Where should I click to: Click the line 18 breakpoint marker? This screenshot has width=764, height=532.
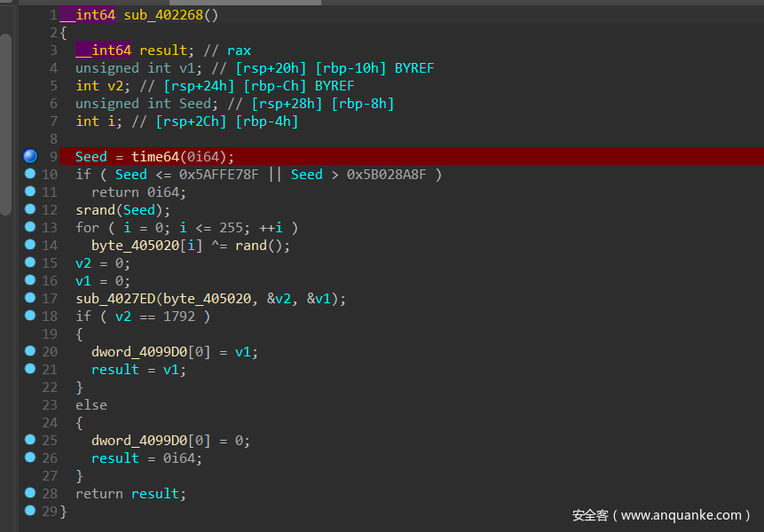30,316
